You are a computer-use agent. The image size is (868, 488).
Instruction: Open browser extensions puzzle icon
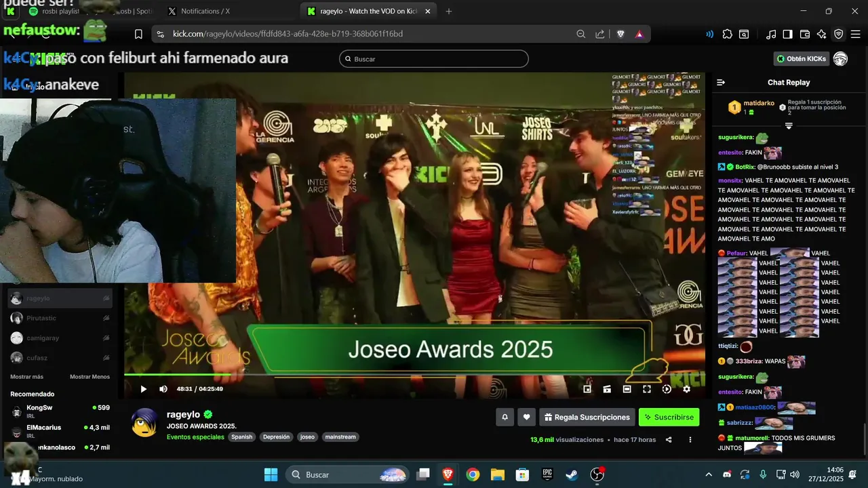728,34
